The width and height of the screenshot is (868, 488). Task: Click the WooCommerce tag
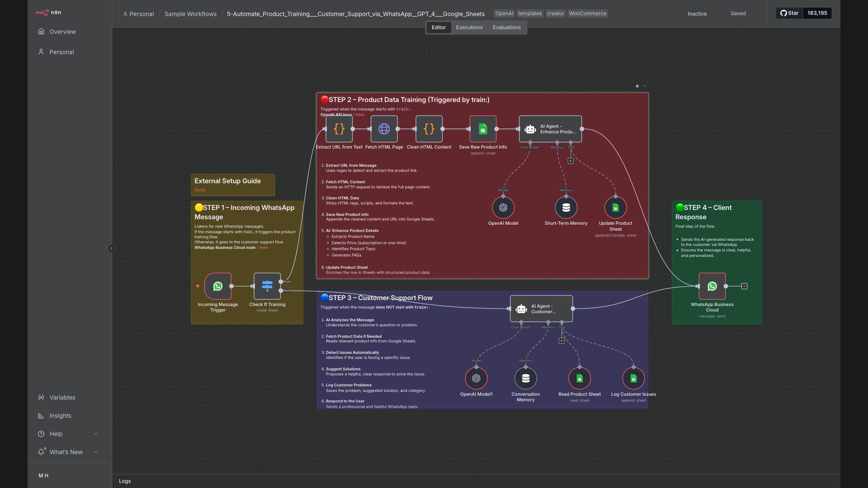point(587,14)
